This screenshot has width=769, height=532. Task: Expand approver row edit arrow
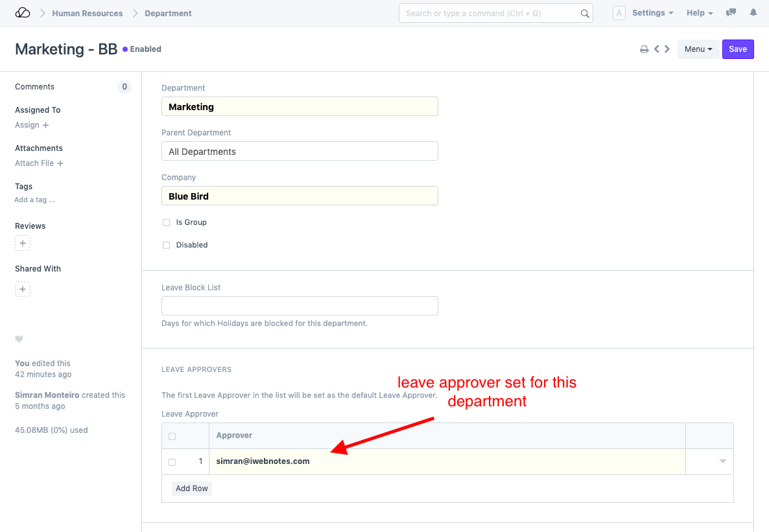tap(722, 461)
